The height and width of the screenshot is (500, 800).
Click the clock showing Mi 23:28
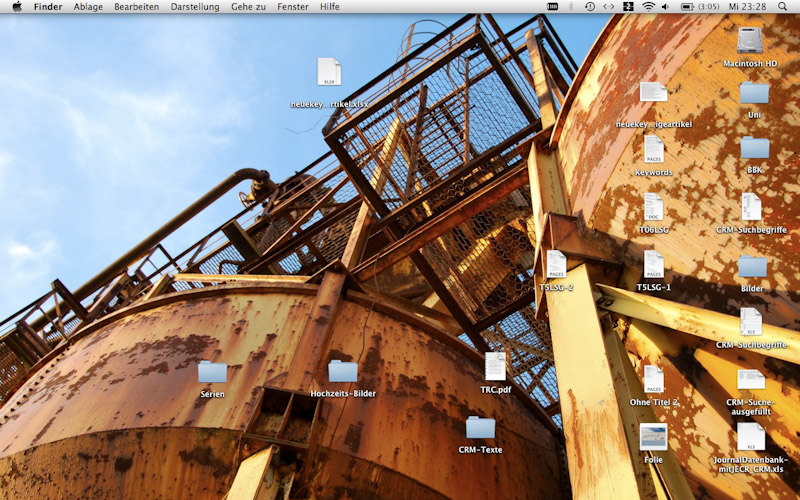[x=747, y=7]
